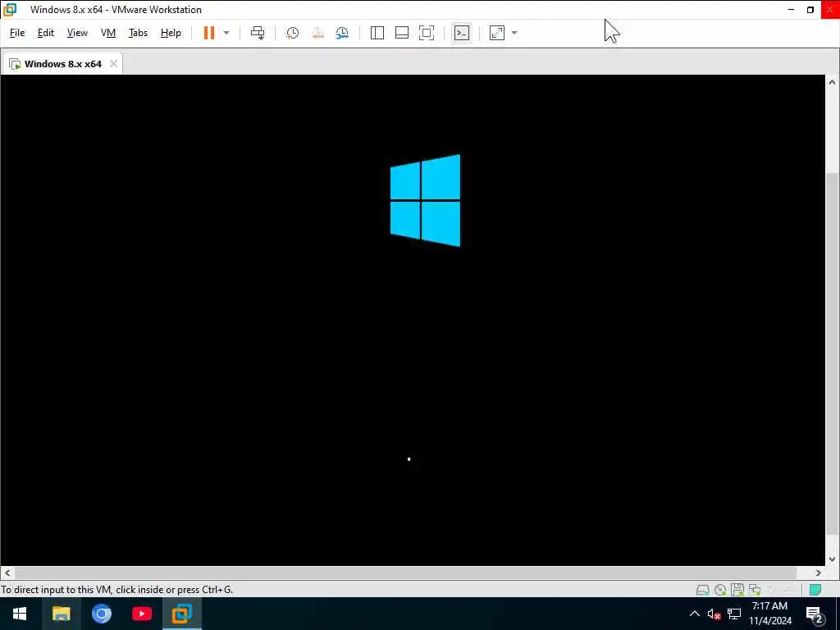Viewport: 840px width, 630px height.
Task: Select the Windows 8.x x64 tab
Action: click(x=62, y=64)
